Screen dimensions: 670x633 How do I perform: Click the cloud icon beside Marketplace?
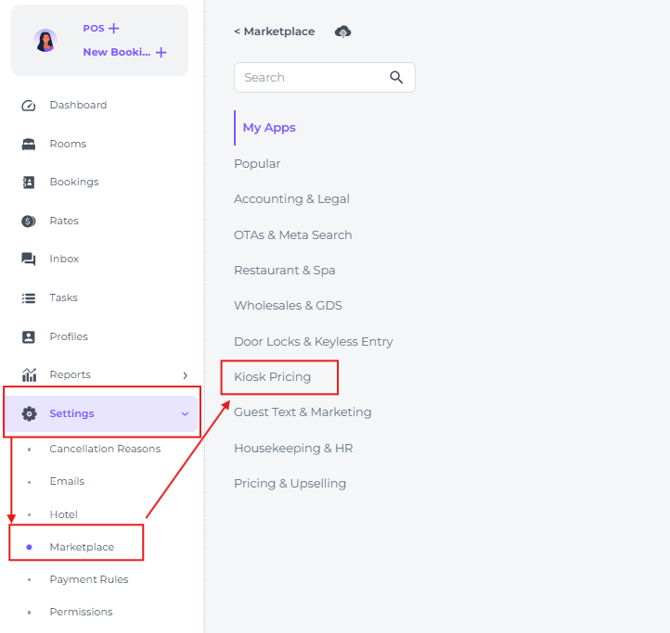(343, 31)
